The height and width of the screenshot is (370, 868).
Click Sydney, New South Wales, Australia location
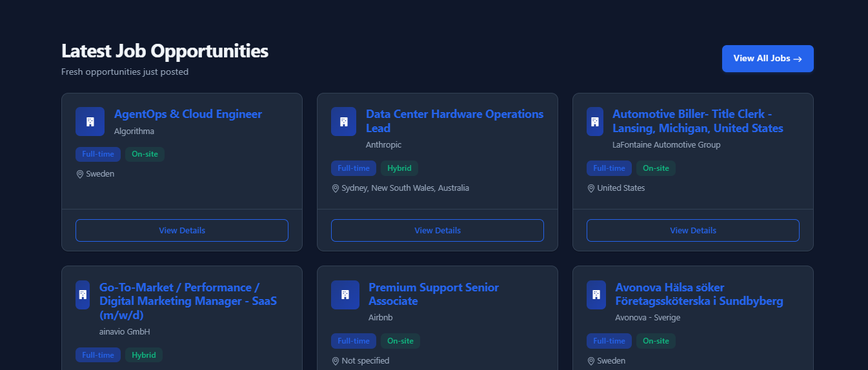(405, 188)
